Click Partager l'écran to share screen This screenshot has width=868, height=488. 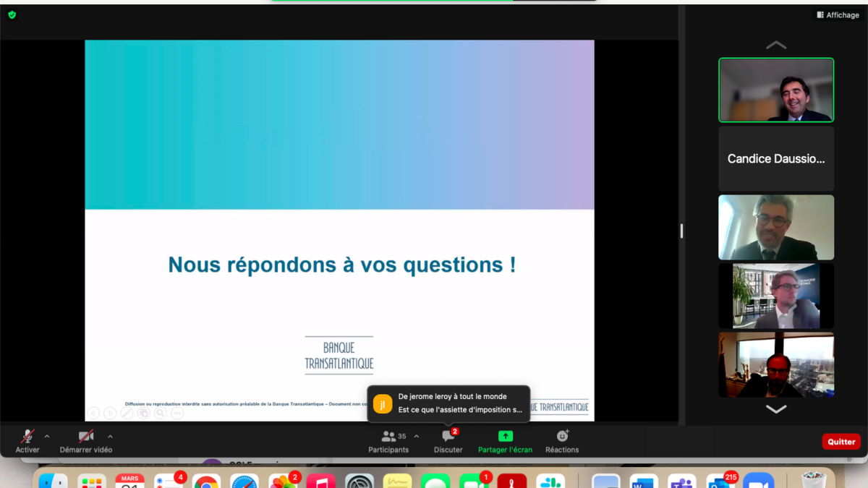(x=505, y=441)
